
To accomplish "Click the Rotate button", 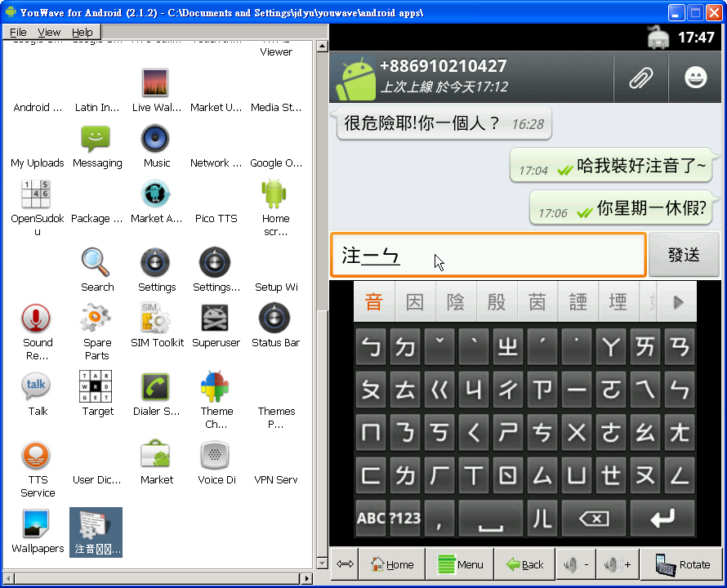I will (x=682, y=564).
